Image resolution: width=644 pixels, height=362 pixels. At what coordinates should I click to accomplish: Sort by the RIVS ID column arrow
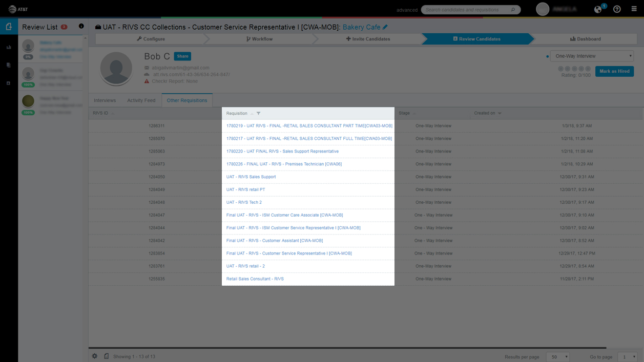point(113,114)
